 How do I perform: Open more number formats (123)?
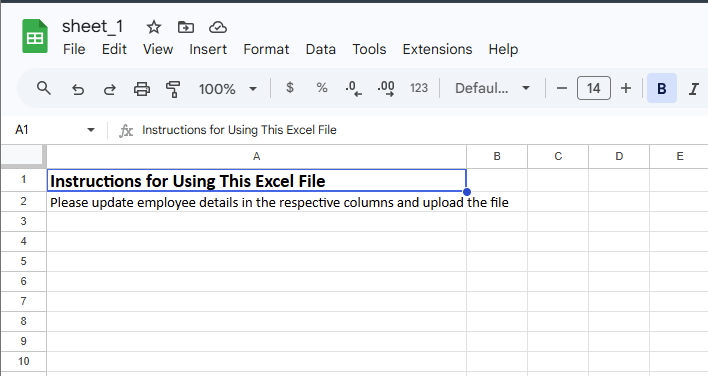(419, 88)
